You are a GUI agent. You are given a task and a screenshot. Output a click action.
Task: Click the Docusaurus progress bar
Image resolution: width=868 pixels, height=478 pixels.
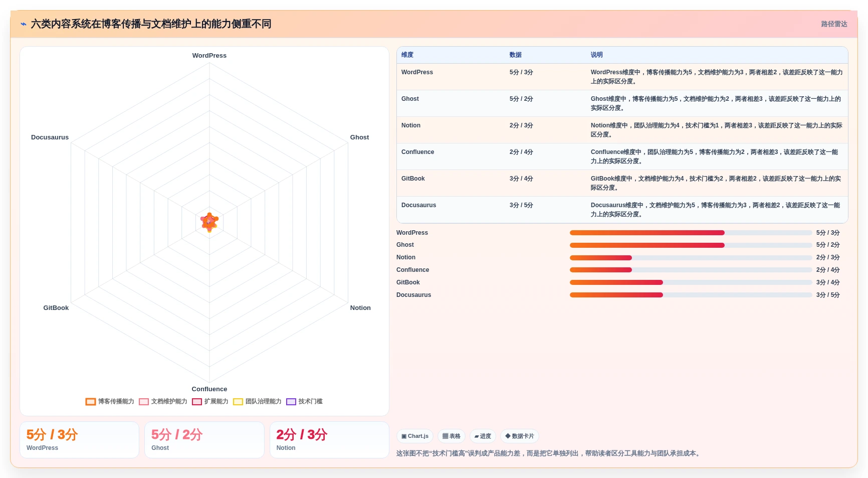click(691, 295)
